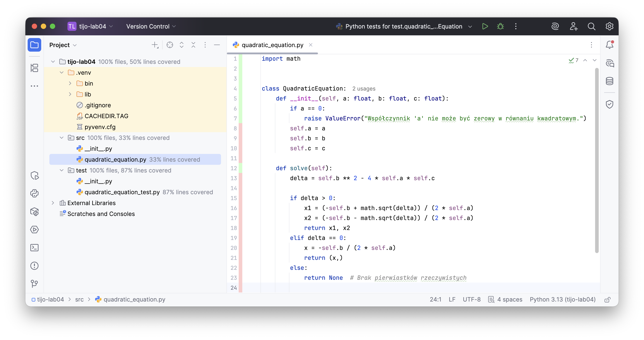Click the Python 3.13 interpreter selector
This screenshot has height=340, width=644.
[x=562, y=299]
